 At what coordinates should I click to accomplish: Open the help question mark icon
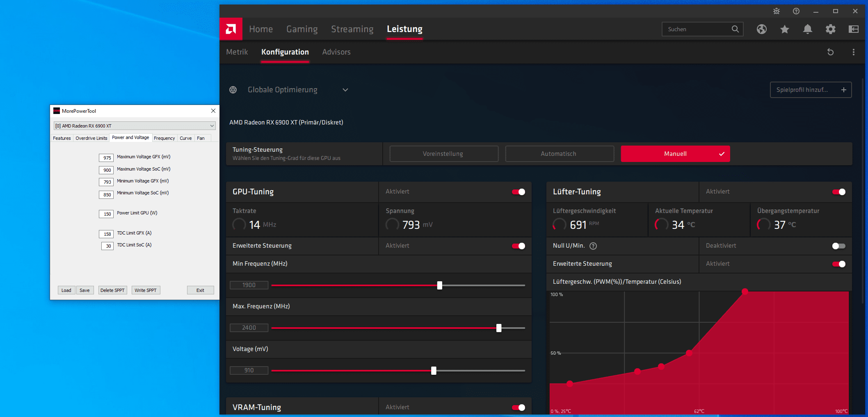pos(796,11)
